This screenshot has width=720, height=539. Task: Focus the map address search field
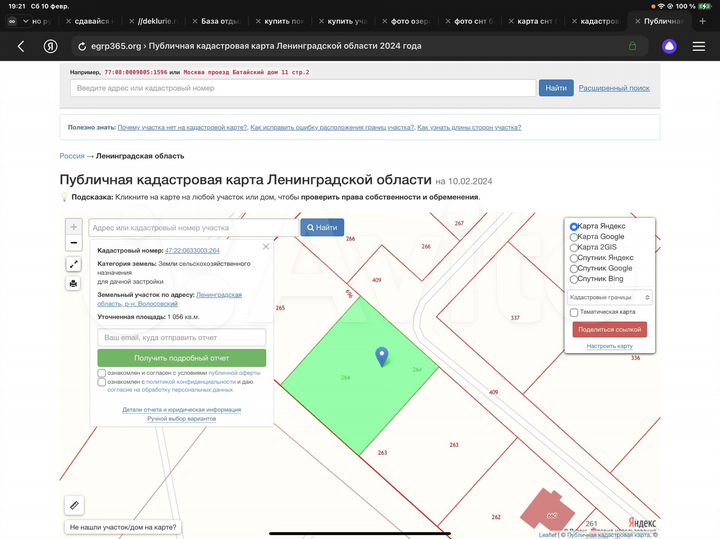193,228
